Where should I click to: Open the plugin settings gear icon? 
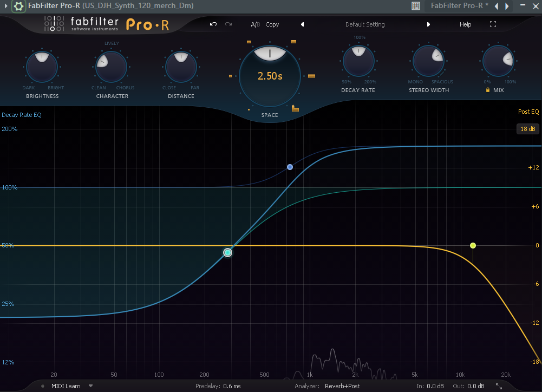(x=18, y=6)
